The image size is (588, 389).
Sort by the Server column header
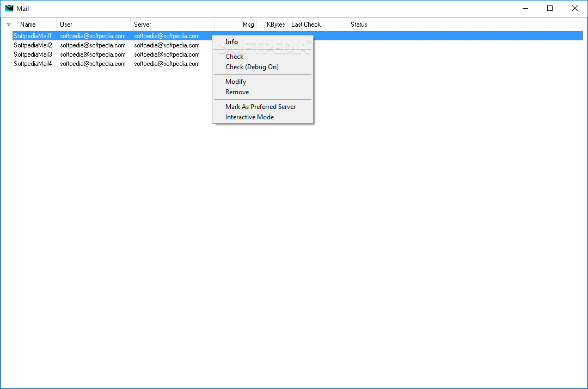pyautogui.click(x=172, y=25)
